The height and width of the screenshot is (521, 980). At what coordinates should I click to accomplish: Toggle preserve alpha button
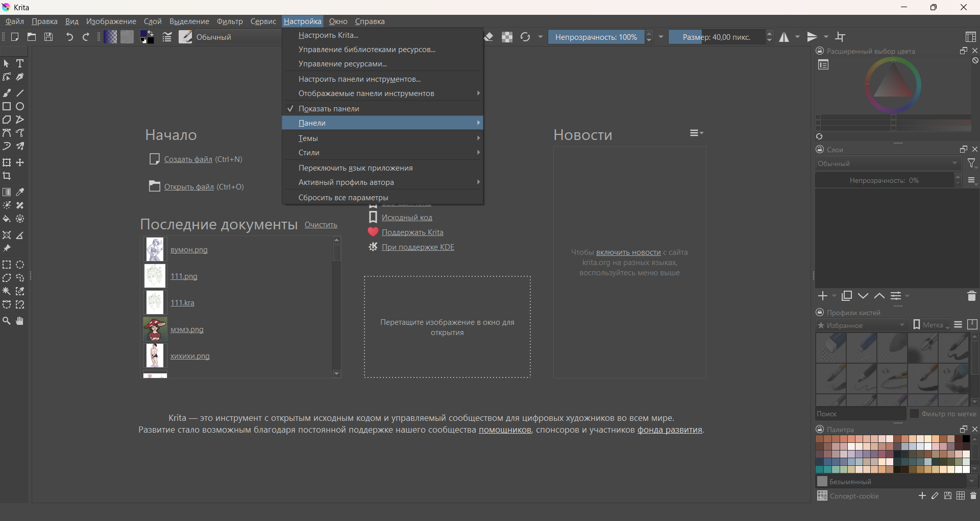[x=507, y=37]
